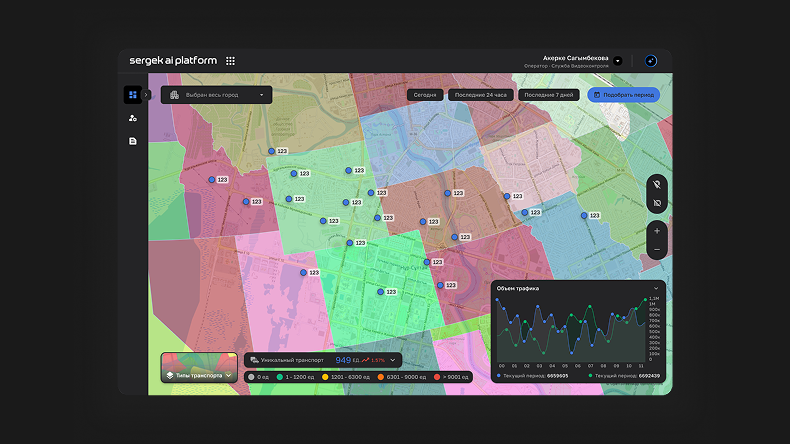Image resolution: width=790 pixels, height=444 pixels.
Task: Expand the sidebar with the arrow chevron
Action: coord(147,95)
